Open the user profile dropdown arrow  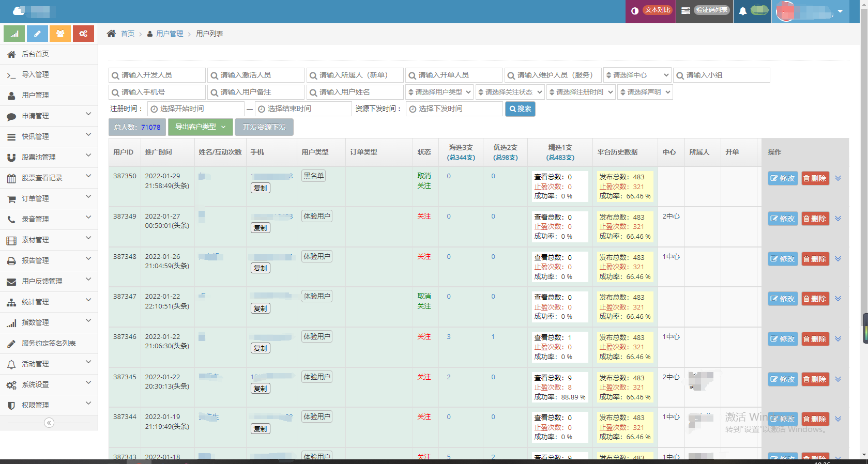[x=840, y=11]
